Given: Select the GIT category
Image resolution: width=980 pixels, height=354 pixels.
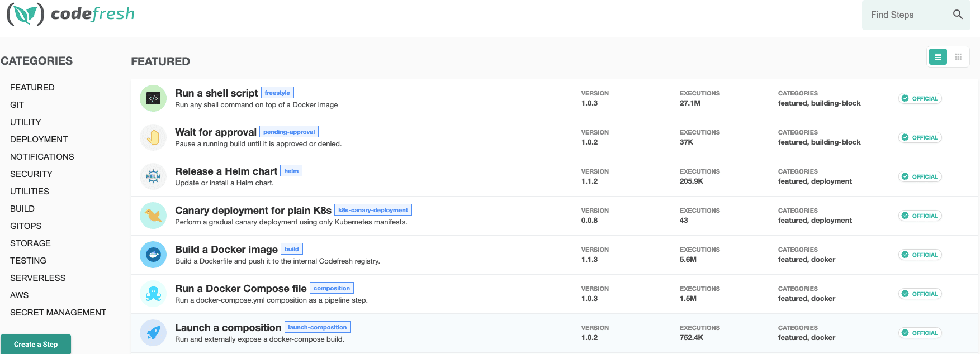Looking at the screenshot, I should click(17, 105).
